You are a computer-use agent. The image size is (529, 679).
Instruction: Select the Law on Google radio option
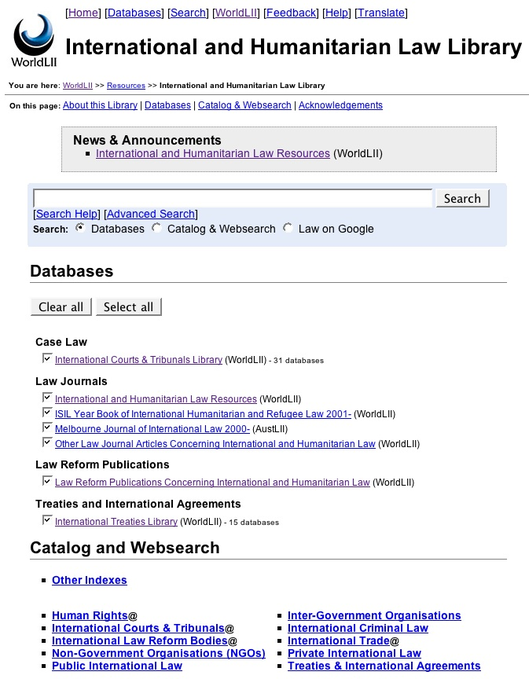(288, 228)
